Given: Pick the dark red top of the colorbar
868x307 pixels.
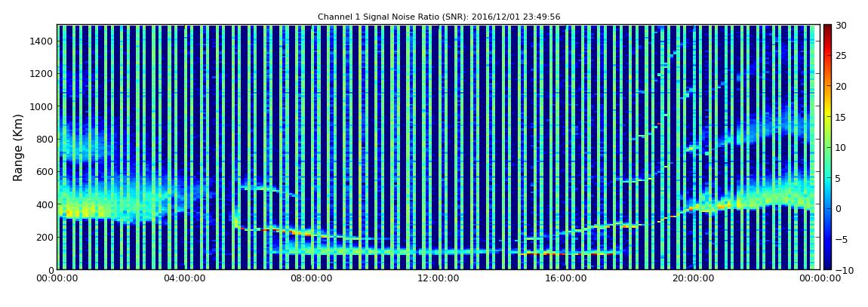Looking at the screenshot, I should pyautogui.click(x=827, y=28).
